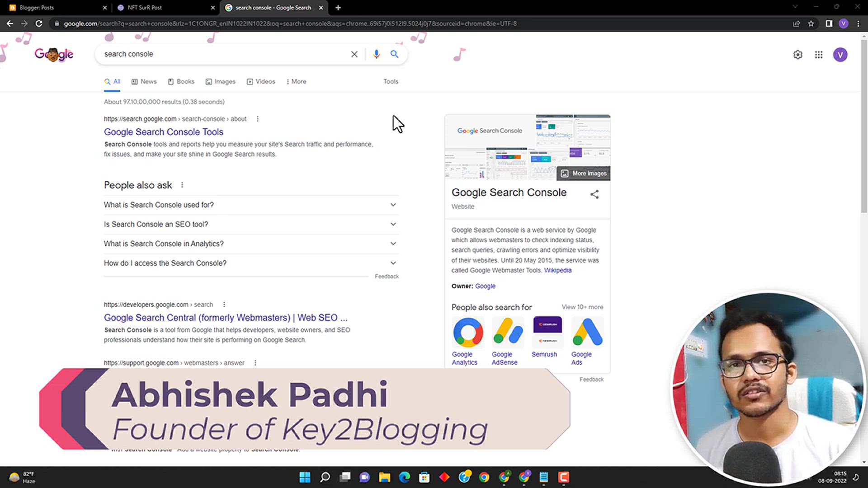The width and height of the screenshot is (868, 488).
Task: Open People also ask options dots
Action: click(x=182, y=185)
